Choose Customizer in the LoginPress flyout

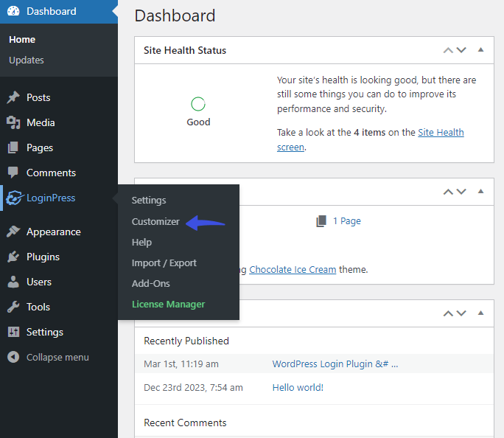pyautogui.click(x=155, y=221)
